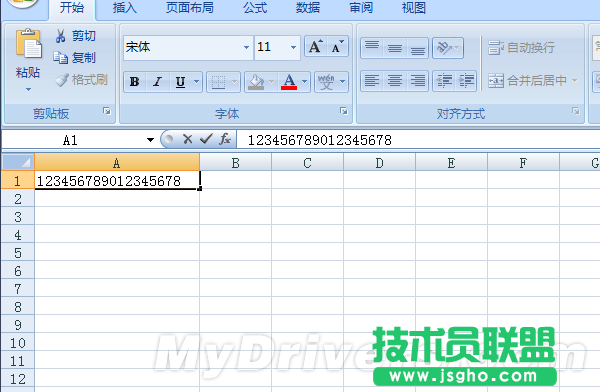Click the formula bar text 12345678901​2345678

[320, 140]
